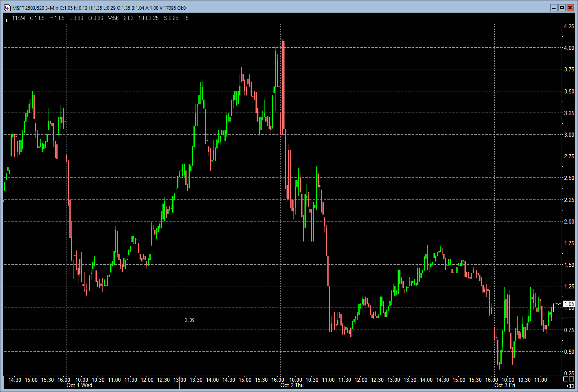Click the Ensign app icon in title bar
The height and width of the screenshot is (392, 578).
tap(7, 8)
